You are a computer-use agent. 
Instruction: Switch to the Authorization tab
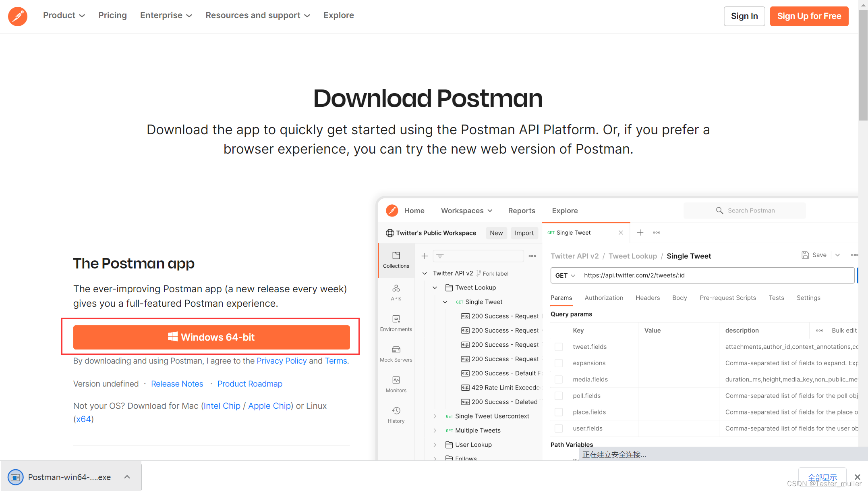[x=605, y=298]
